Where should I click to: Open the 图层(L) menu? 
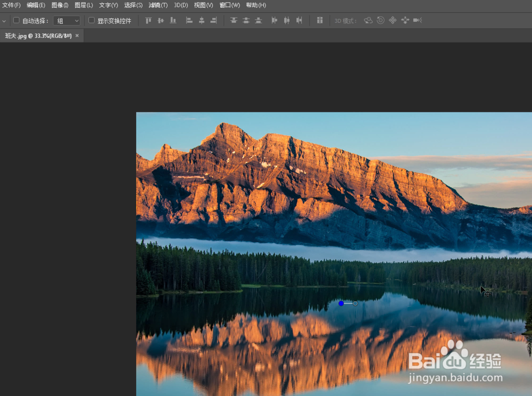coord(84,5)
